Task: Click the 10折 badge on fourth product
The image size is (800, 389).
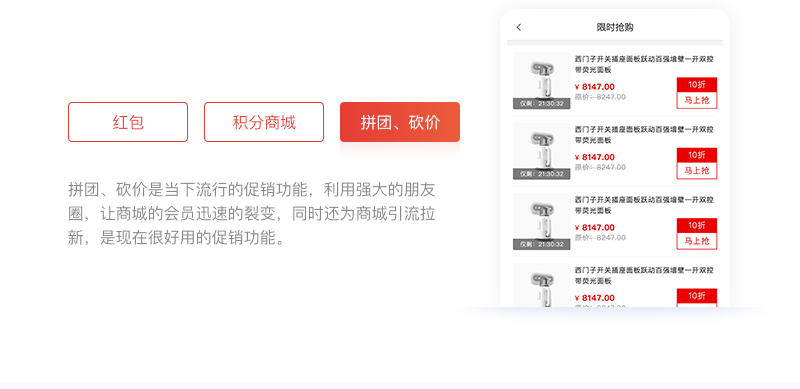Action: point(697,296)
